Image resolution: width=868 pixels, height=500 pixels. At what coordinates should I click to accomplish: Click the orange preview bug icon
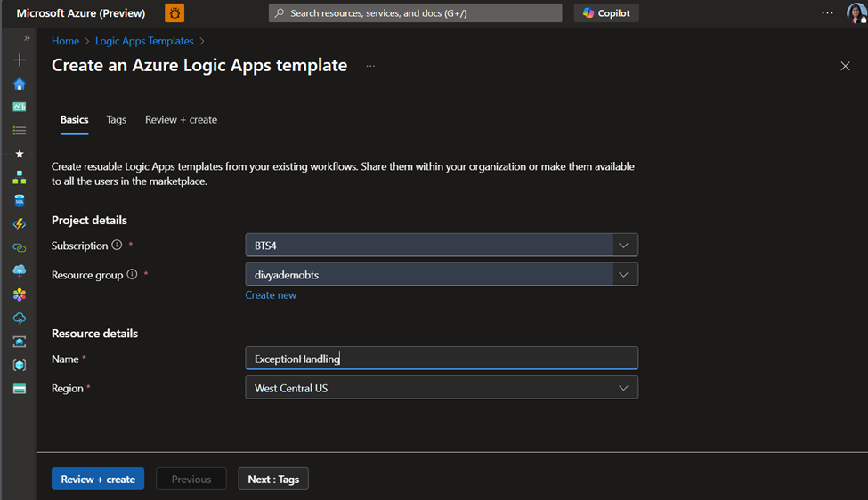point(174,13)
